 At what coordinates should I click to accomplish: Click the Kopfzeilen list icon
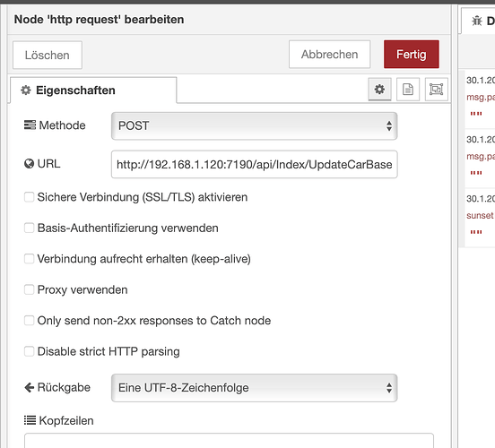30,420
